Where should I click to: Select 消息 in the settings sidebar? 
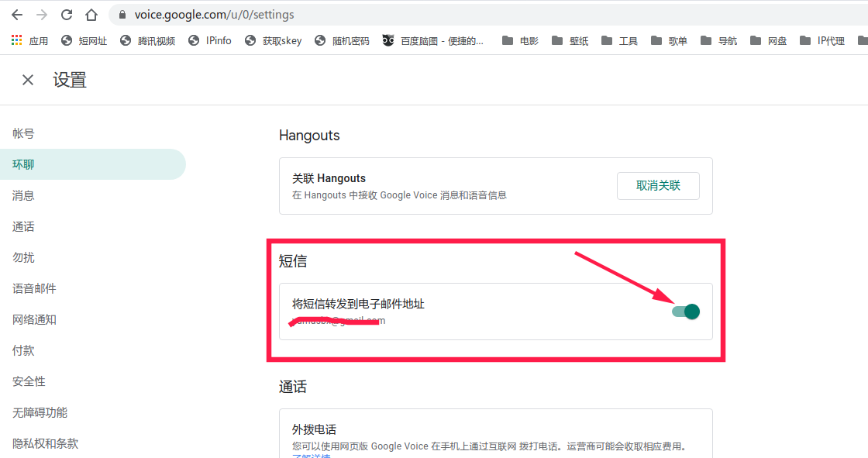23,195
